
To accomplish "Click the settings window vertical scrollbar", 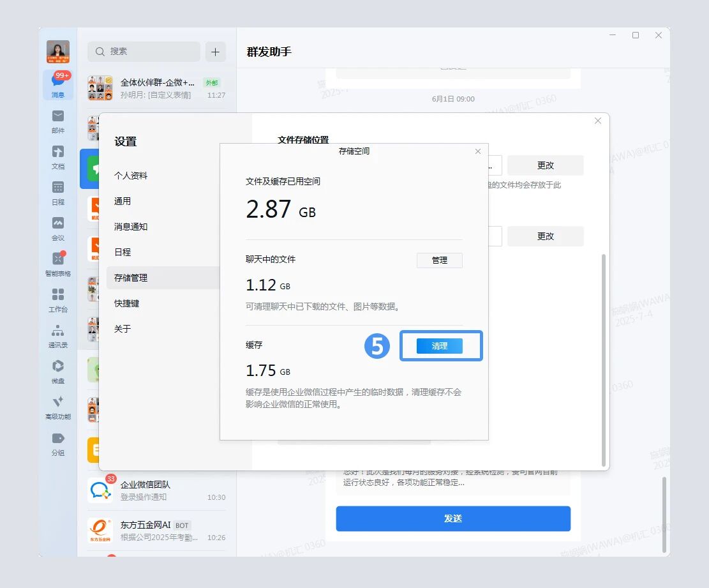I will [x=604, y=360].
